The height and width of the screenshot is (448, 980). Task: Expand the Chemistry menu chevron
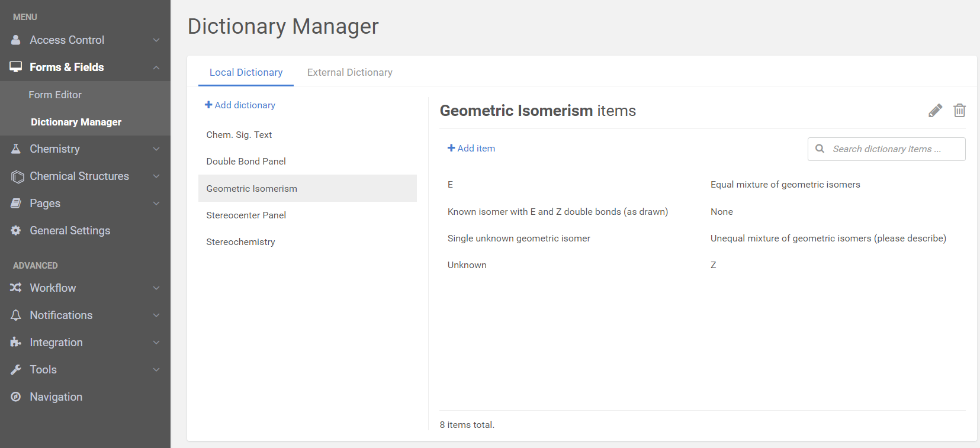pyautogui.click(x=156, y=149)
